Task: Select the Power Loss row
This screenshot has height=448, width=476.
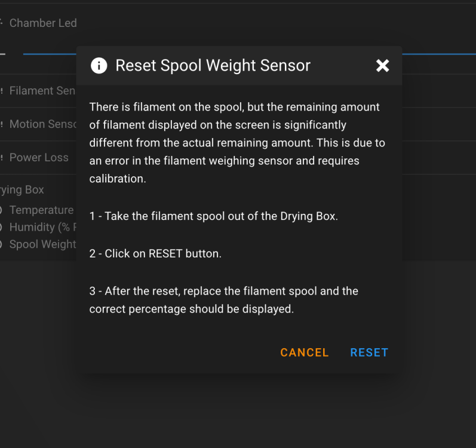Action: pyautogui.click(x=39, y=158)
